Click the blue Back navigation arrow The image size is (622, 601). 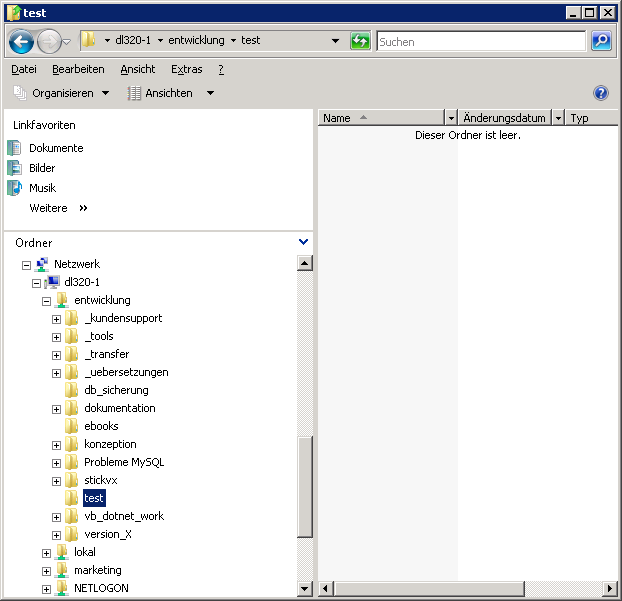[22, 42]
